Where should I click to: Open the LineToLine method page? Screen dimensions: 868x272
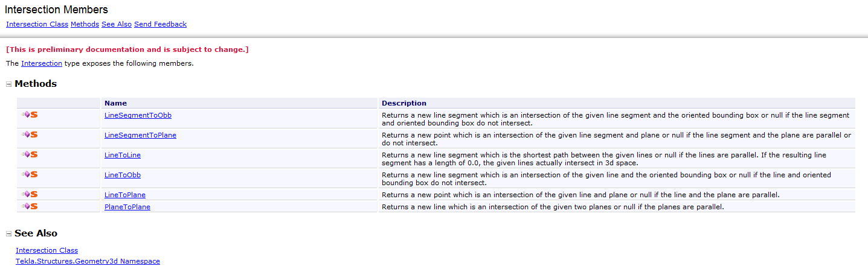click(x=123, y=155)
